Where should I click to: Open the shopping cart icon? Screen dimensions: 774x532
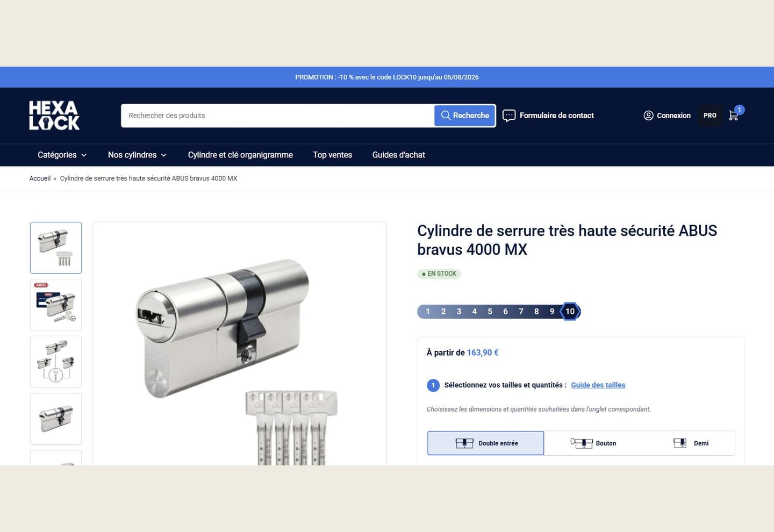pos(734,115)
